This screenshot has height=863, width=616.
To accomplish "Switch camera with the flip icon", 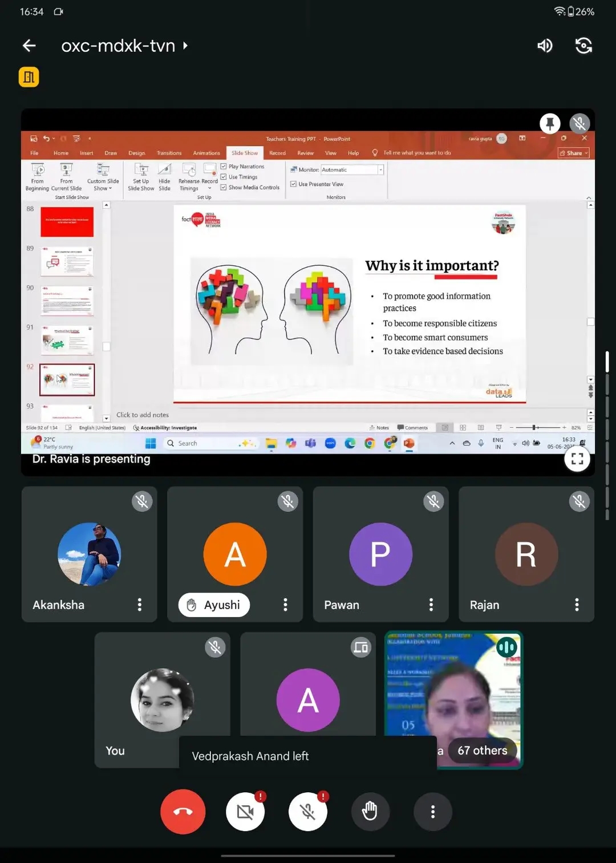I will (x=583, y=46).
